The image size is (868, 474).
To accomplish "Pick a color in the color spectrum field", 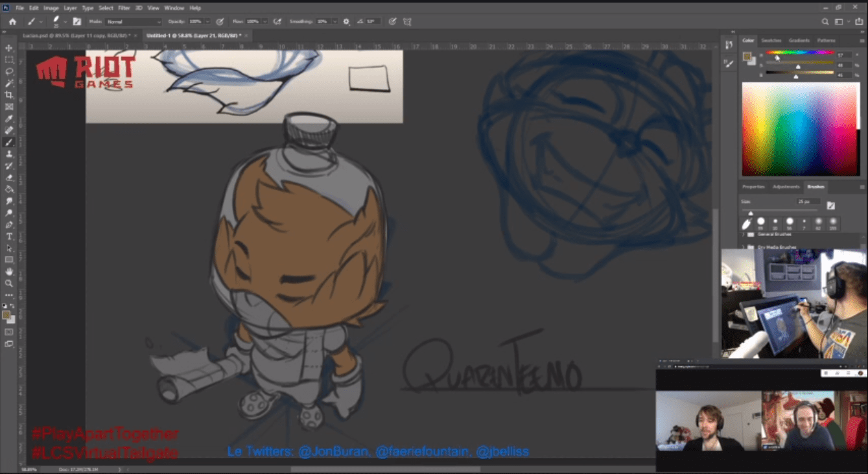I will coord(800,129).
